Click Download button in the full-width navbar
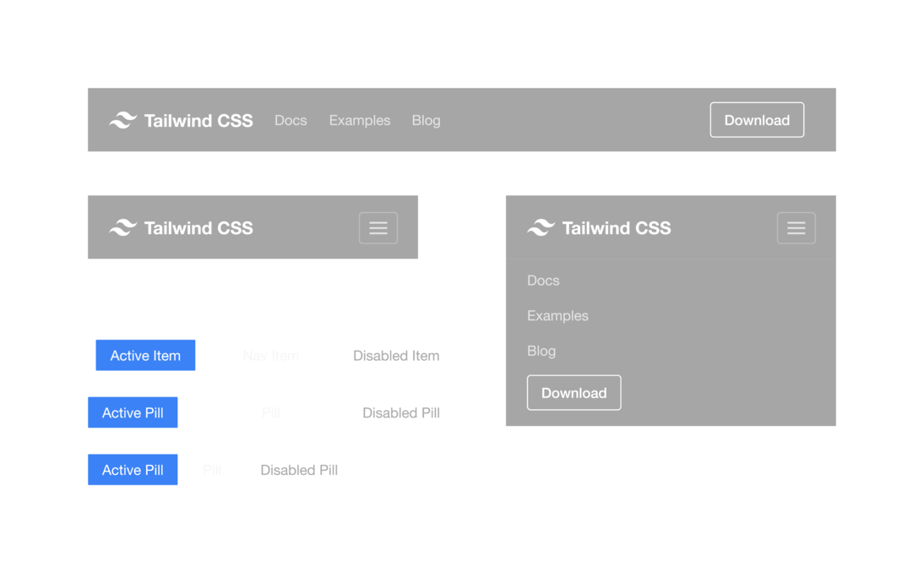Viewport: 924px width, 573px height. point(757,120)
